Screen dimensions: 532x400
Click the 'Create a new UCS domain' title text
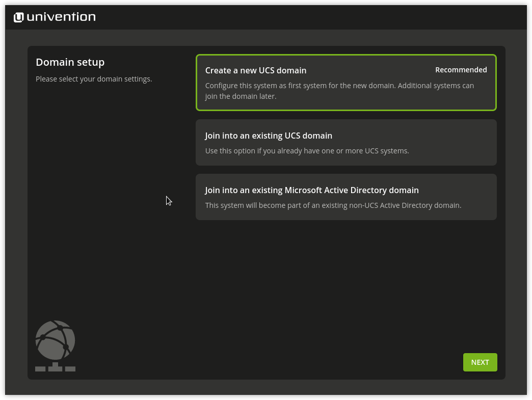[x=255, y=70]
